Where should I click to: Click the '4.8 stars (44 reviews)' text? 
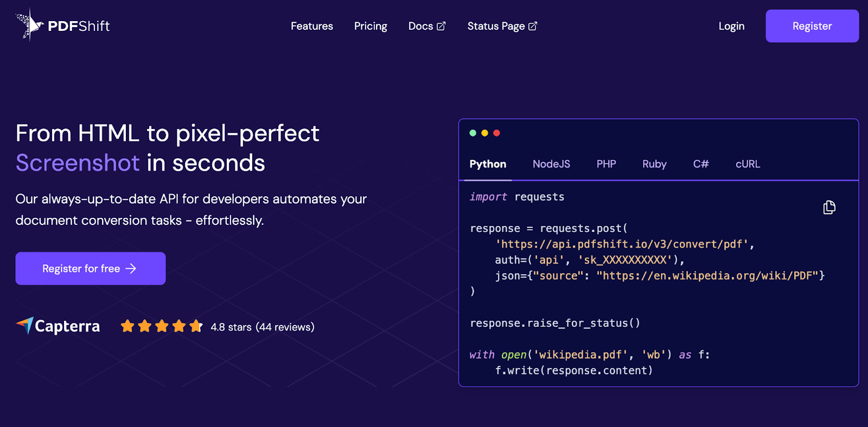263,327
